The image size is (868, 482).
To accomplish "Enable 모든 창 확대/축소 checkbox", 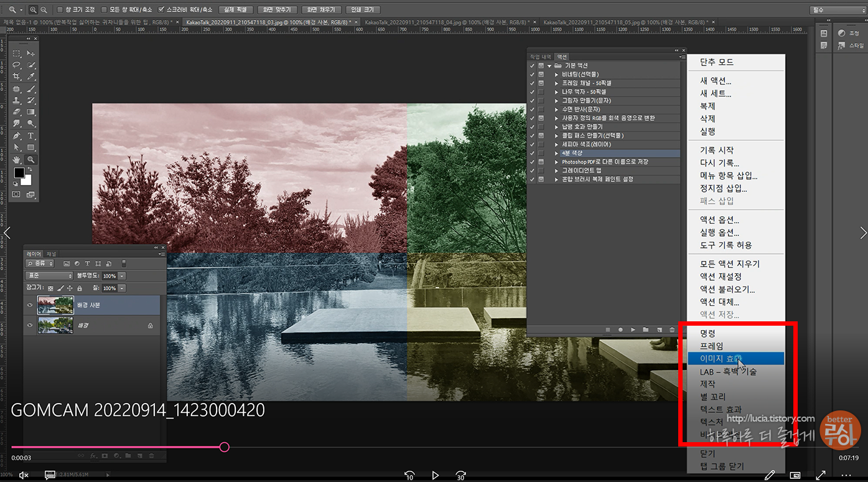I will (105, 10).
